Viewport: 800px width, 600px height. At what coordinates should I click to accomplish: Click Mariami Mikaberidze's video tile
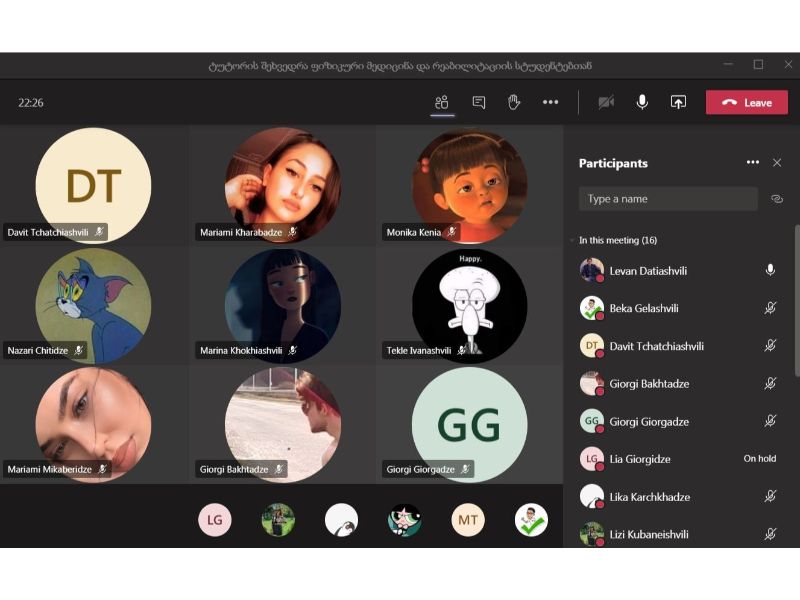click(93, 424)
